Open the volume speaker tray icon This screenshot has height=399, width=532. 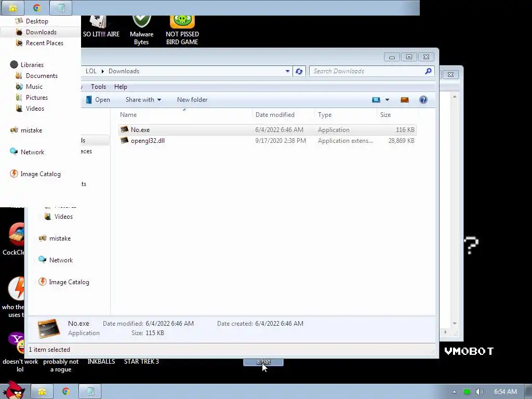click(x=479, y=392)
